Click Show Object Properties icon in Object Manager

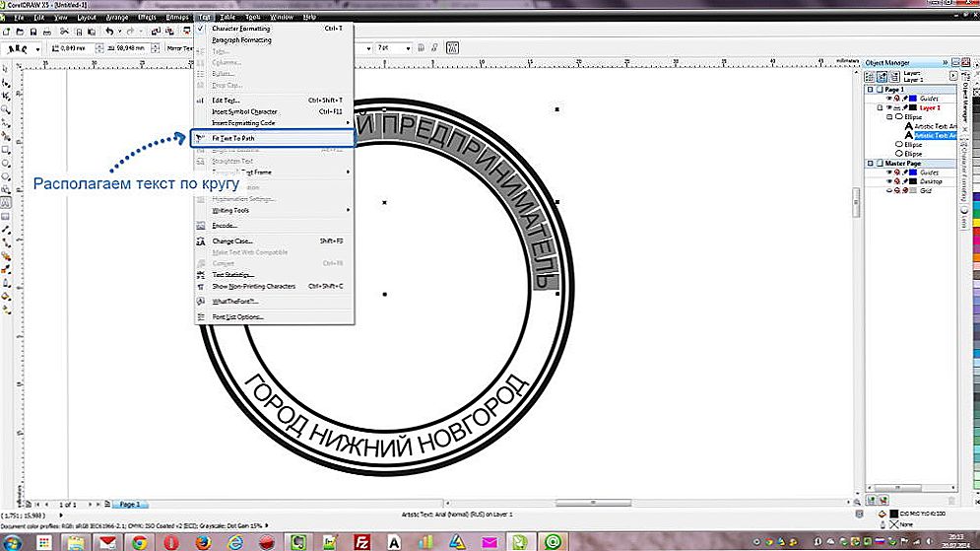[870, 76]
